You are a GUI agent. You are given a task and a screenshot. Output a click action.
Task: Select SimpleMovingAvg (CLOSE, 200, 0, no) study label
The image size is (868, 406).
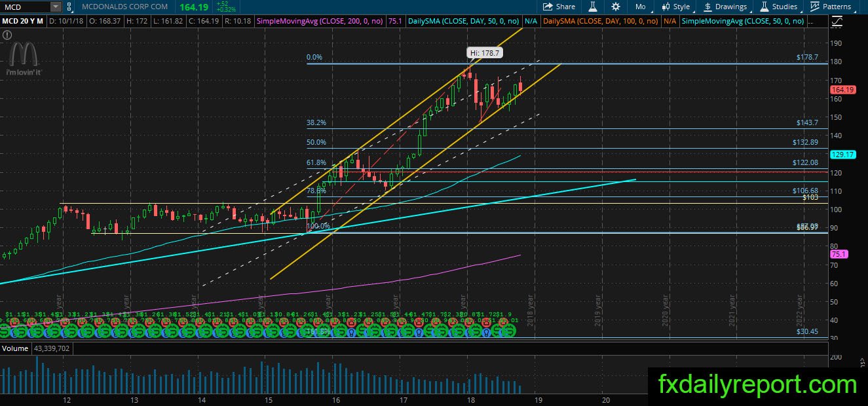point(321,21)
